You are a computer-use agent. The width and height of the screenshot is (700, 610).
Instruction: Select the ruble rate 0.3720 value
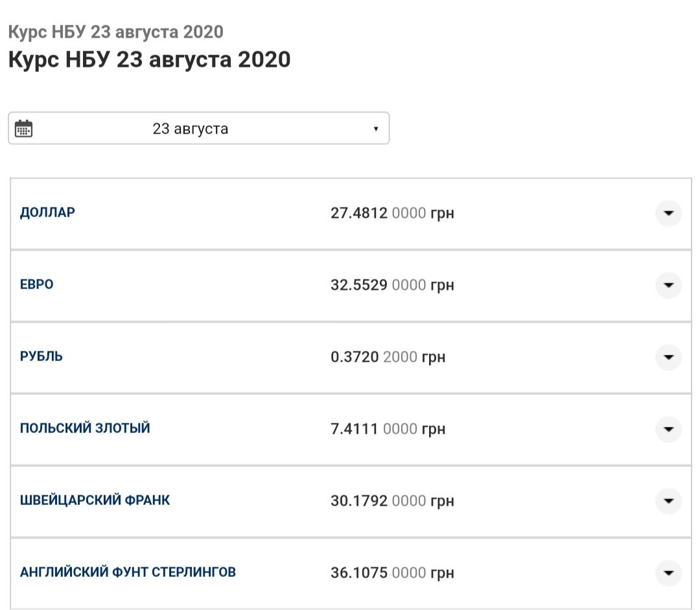pos(355,357)
